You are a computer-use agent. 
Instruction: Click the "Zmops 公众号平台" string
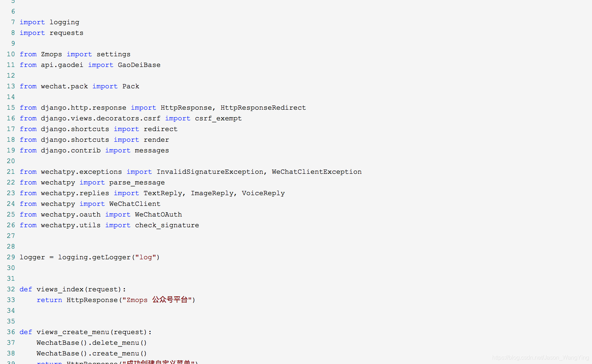pyautogui.click(x=157, y=300)
